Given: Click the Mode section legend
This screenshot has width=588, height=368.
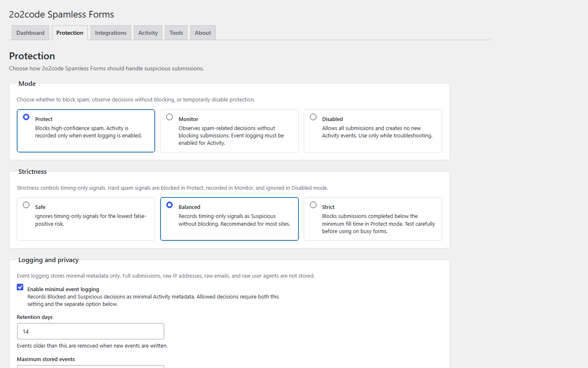Looking at the screenshot, I should (x=27, y=83).
